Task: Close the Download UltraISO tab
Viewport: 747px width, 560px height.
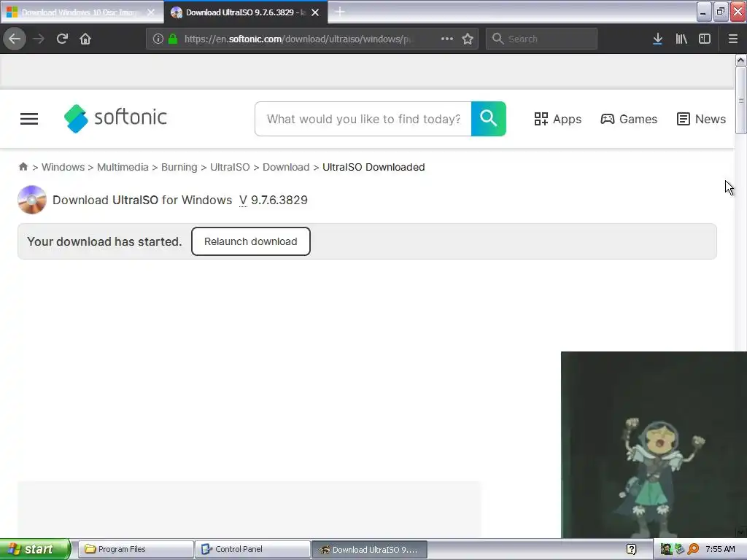Action: coord(315,12)
